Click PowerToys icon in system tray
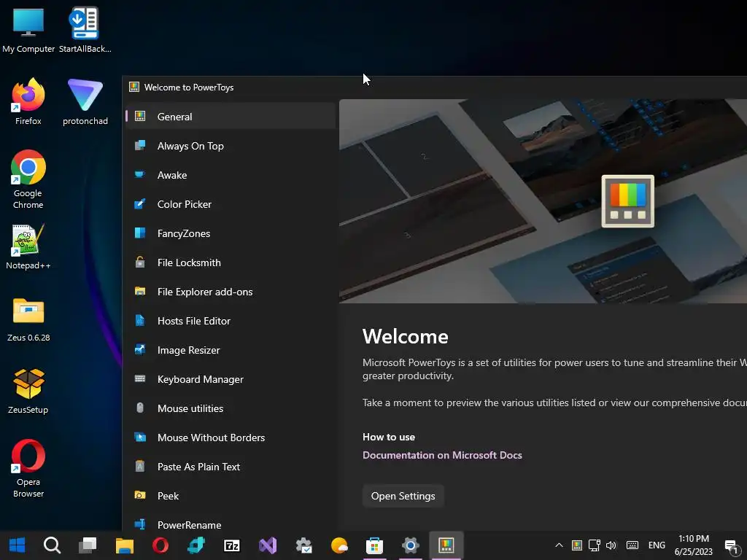The width and height of the screenshot is (747, 560). coord(577,545)
